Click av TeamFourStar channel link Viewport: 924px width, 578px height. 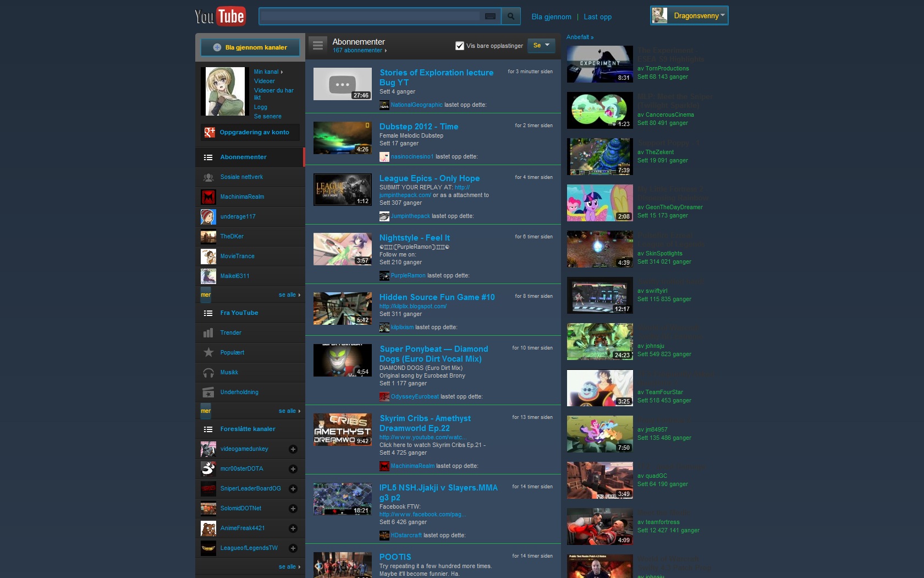660,392
